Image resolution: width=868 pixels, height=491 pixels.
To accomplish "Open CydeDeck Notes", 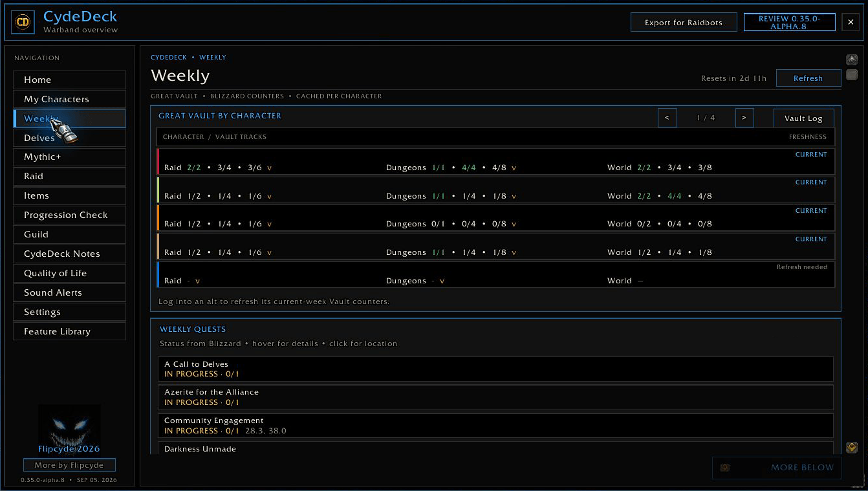I will pyautogui.click(x=70, y=254).
